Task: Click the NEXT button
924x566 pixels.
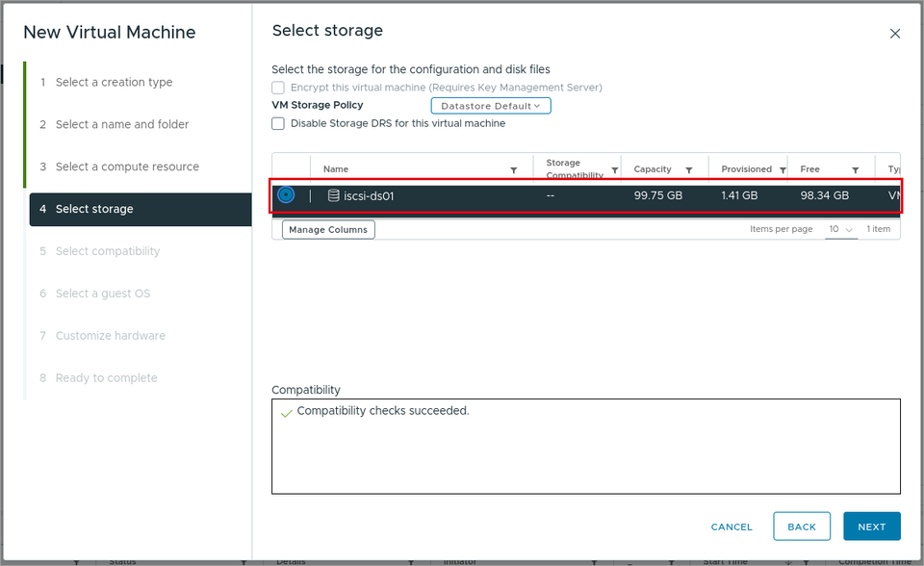Action: 872,527
